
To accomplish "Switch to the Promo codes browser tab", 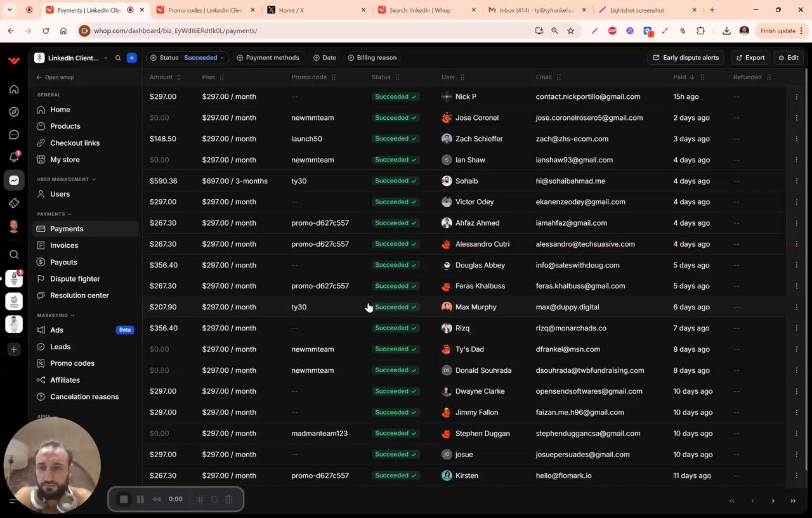I will [205, 10].
